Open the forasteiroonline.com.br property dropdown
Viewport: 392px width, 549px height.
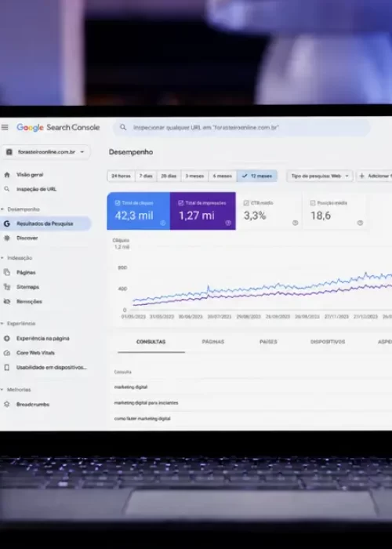coord(45,152)
